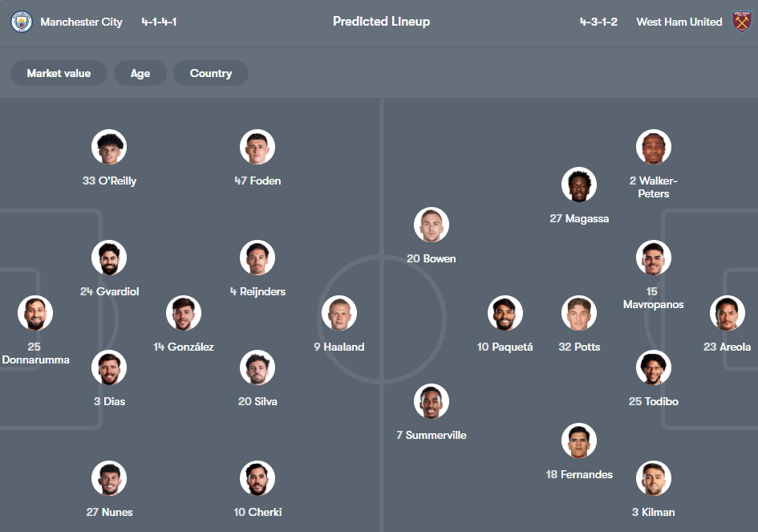Expand the Predicted Lineup header
The width and height of the screenshot is (758, 532).
pos(381,22)
